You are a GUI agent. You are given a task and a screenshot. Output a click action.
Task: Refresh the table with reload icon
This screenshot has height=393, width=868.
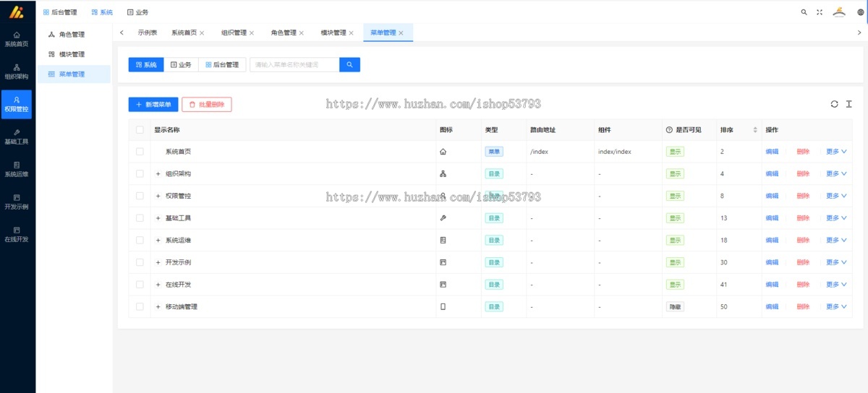(834, 104)
